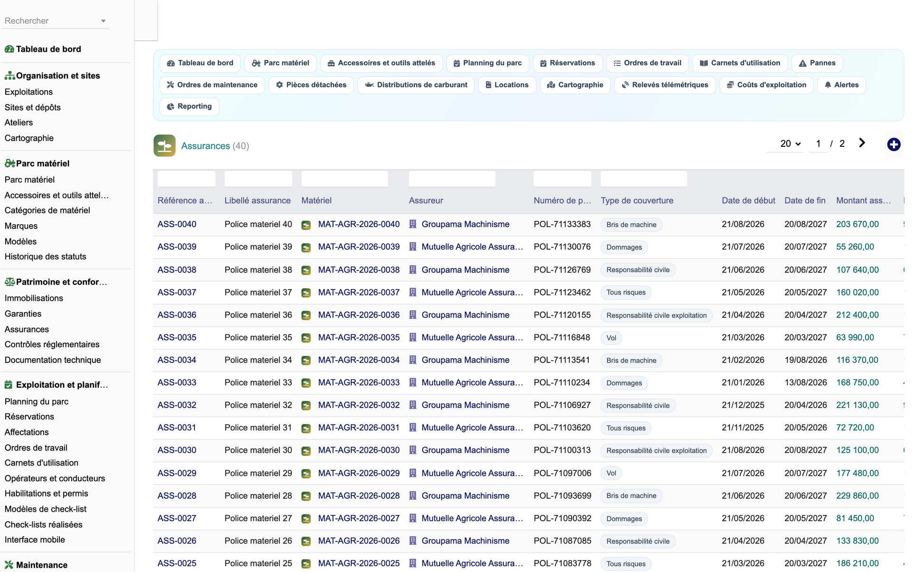Click material icon beside MAT-AGR-2026-0037
Screen dimensions: 924x572
point(306,293)
